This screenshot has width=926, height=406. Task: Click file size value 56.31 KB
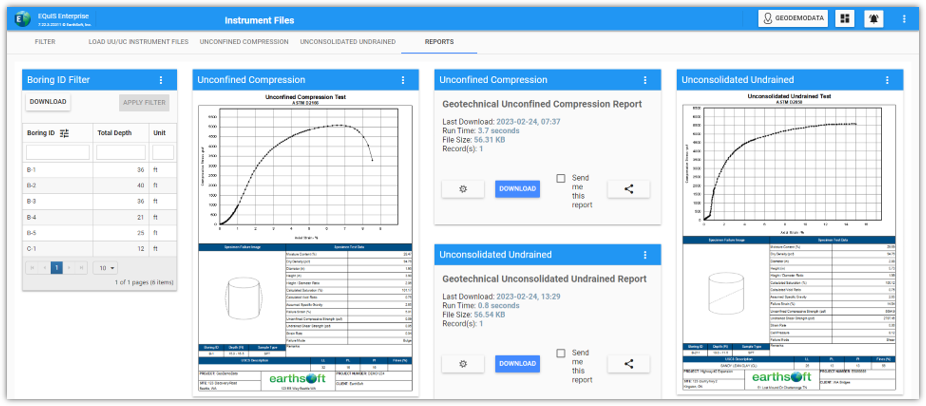click(x=490, y=140)
